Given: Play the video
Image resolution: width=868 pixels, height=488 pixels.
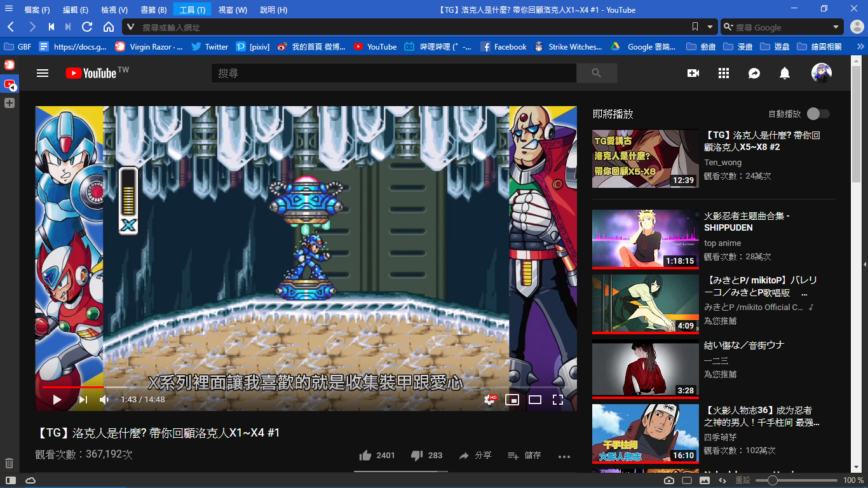Looking at the screenshot, I should [x=57, y=400].
